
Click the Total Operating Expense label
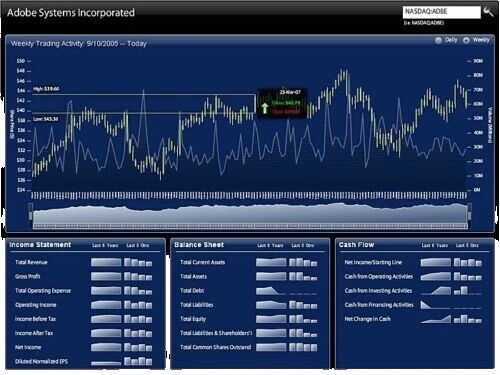point(43,291)
